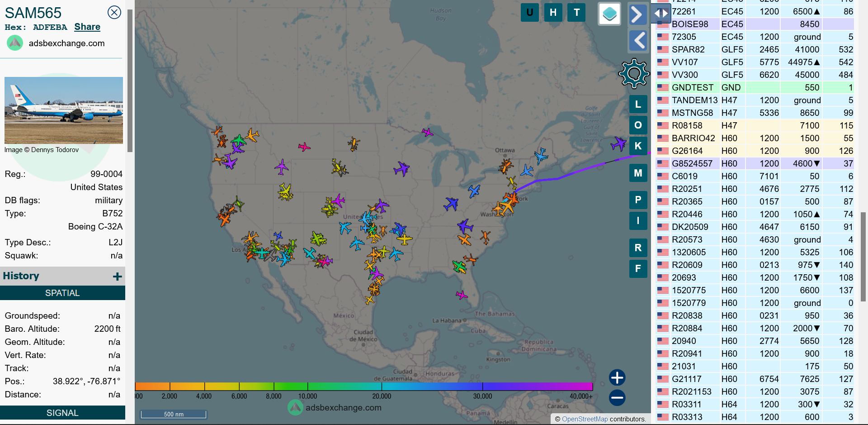This screenshot has width=868, height=425.
Task: Click the purple aircraft icon over Minnesota
Action: [401, 169]
